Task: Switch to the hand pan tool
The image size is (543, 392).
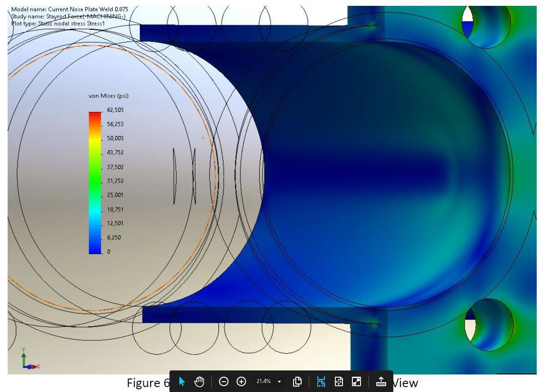Action: point(199,382)
